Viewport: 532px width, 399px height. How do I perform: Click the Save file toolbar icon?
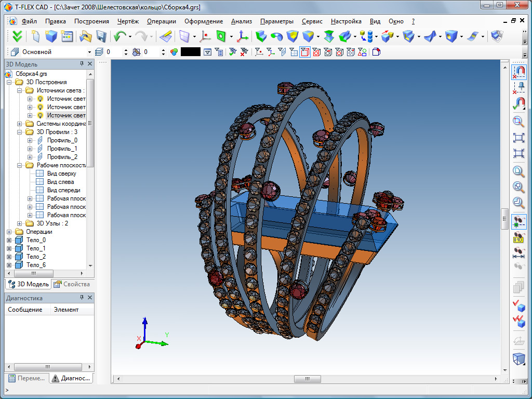tap(101, 36)
